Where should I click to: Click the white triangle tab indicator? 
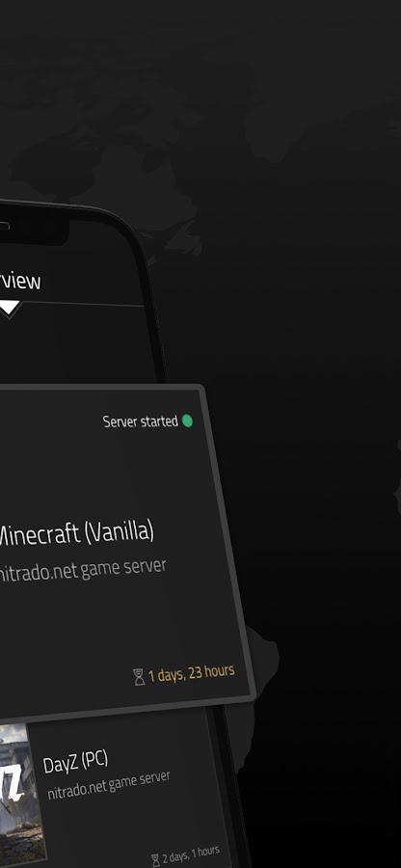10,309
